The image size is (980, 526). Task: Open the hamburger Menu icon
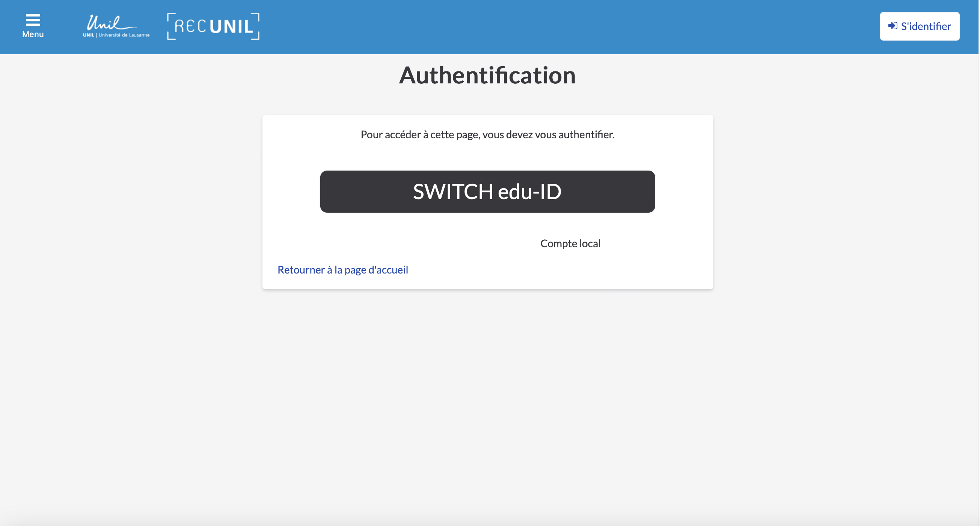tap(33, 20)
